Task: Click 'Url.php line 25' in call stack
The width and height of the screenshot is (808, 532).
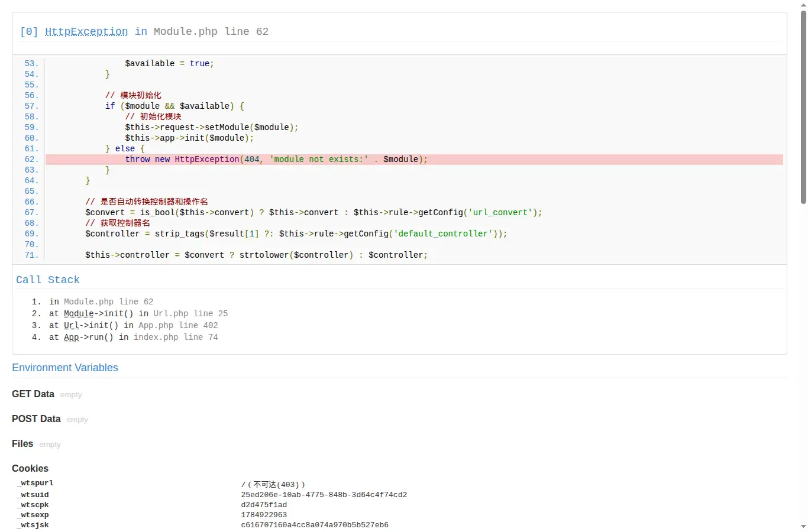Action: pos(190,313)
